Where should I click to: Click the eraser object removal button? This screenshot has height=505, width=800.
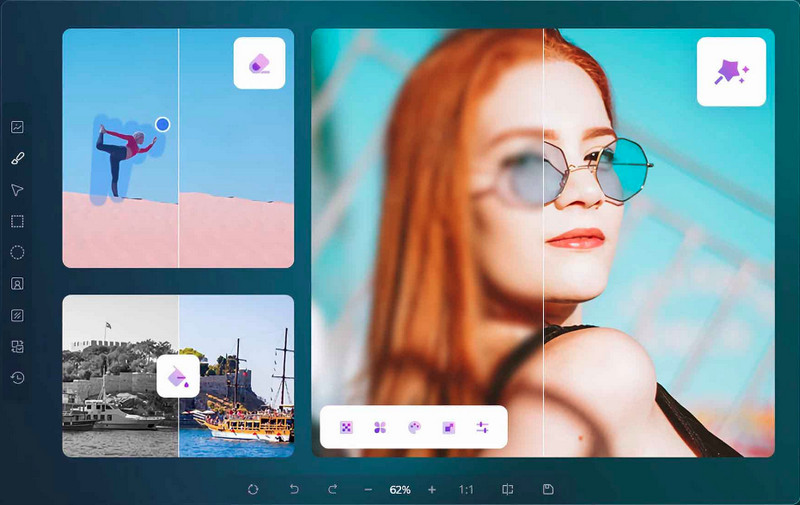point(259,64)
